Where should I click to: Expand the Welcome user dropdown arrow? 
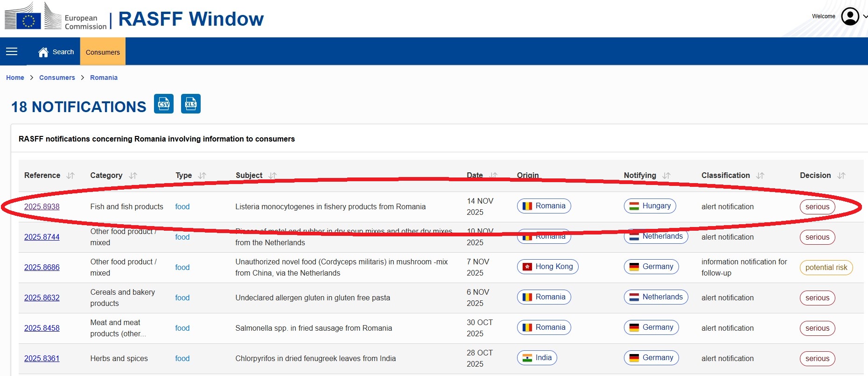[x=865, y=16]
